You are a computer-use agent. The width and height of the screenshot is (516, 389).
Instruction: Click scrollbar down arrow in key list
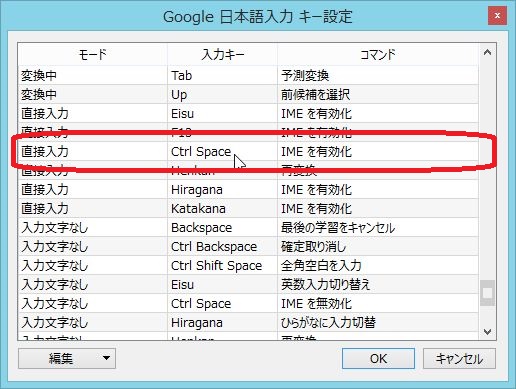coord(487,332)
